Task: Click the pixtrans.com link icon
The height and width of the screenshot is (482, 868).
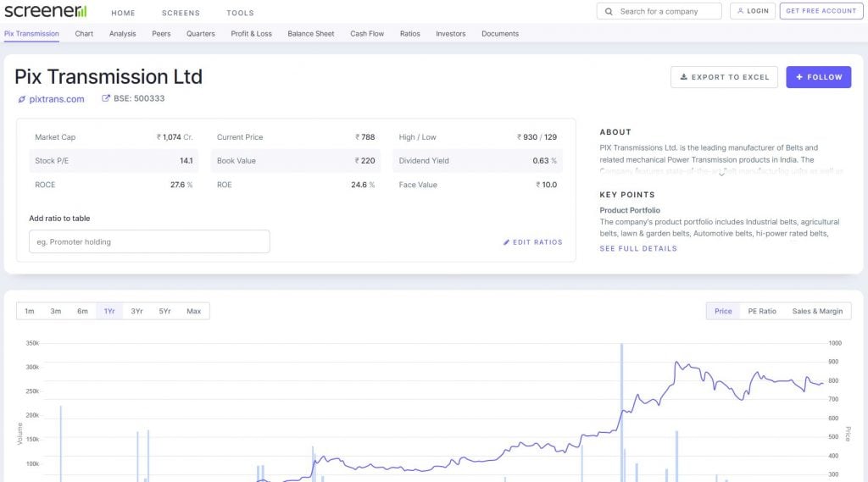Action: [21, 100]
